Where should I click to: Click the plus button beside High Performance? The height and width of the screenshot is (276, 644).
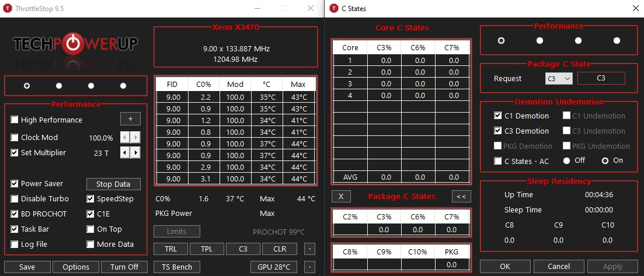pyautogui.click(x=130, y=119)
